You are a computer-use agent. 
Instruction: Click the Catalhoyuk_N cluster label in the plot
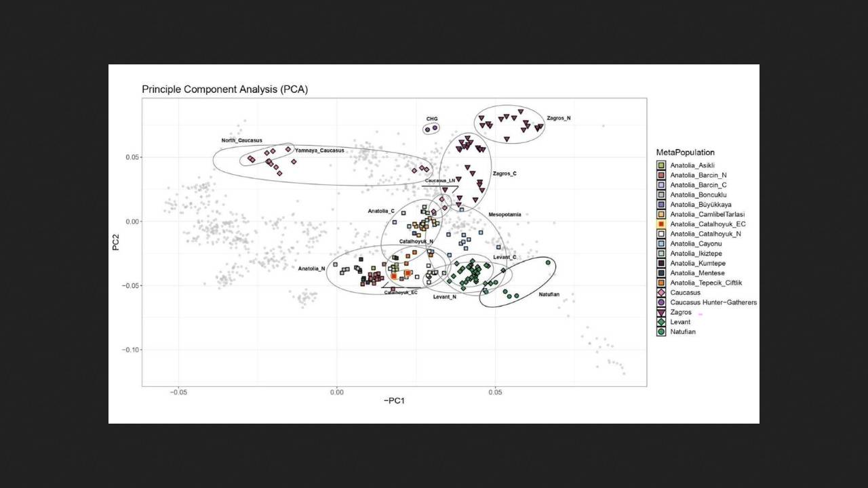click(416, 241)
